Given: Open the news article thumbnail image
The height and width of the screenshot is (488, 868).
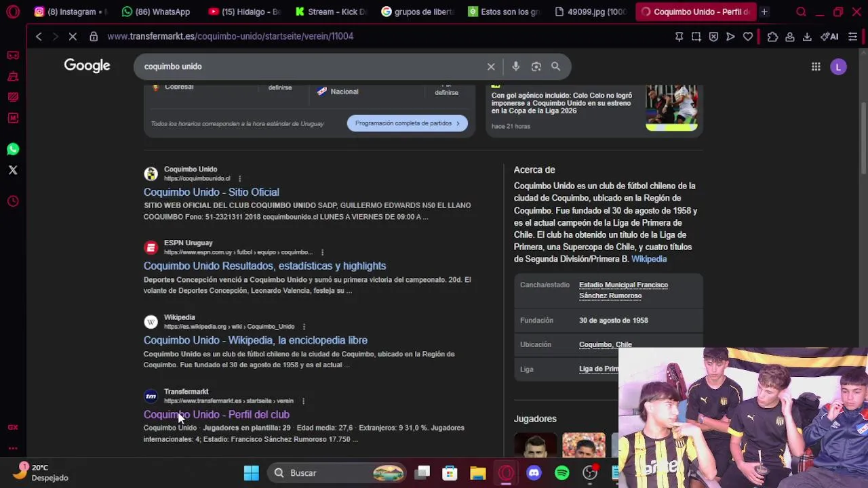Looking at the screenshot, I should (x=671, y=107).
